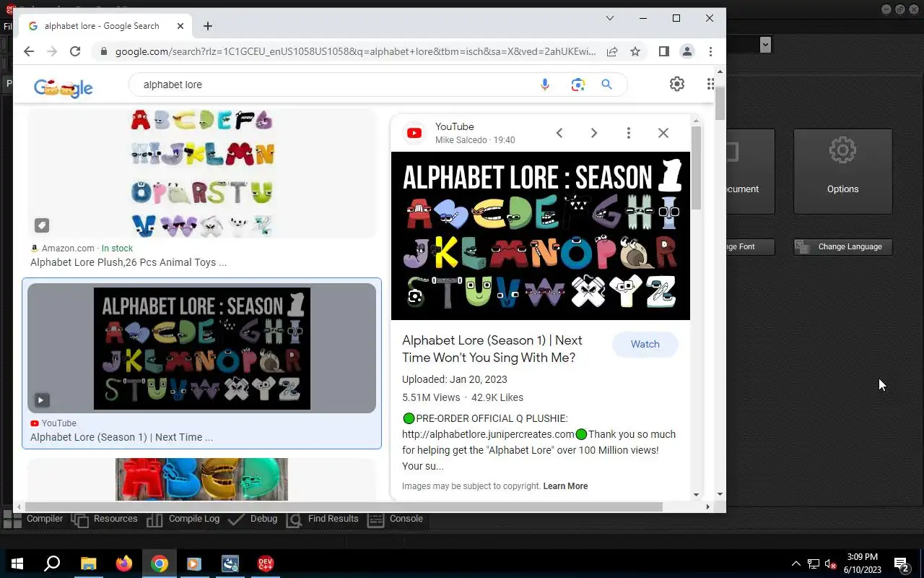Click the page's horizontal scrollbar
Viewport: 924px width, 578px height.
click(343, 507)
